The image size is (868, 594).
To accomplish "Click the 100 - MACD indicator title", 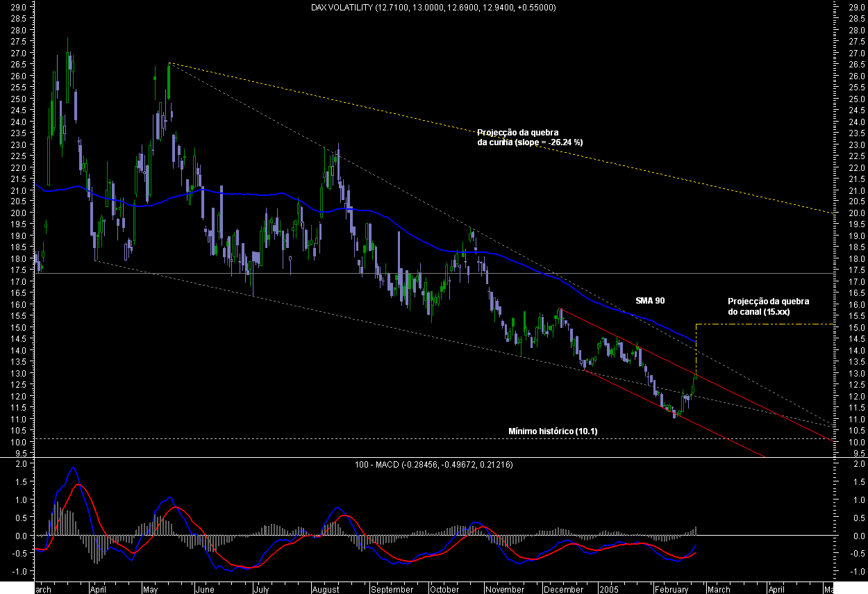I will pyautogui.click(x=433, y=464).
